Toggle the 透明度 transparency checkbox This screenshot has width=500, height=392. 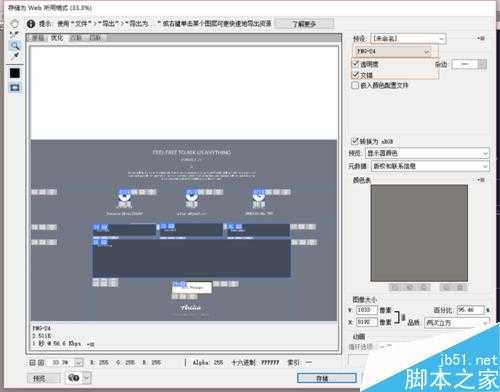point(356,63)
